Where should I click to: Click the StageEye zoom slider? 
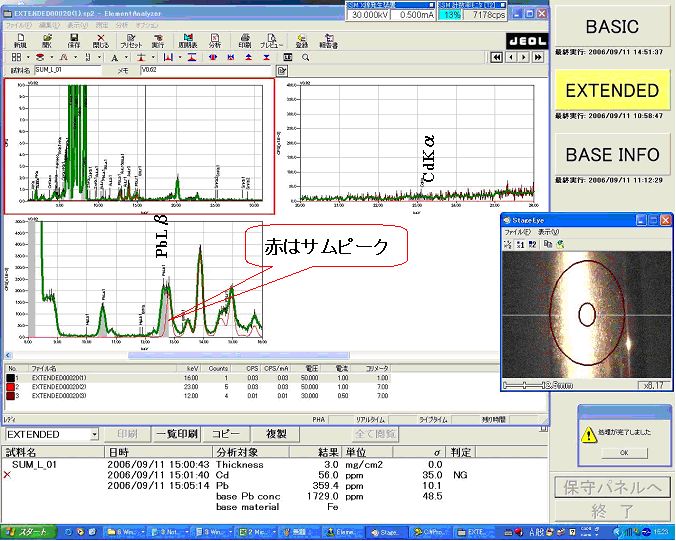pyautogui.click(x=523, y=383)
